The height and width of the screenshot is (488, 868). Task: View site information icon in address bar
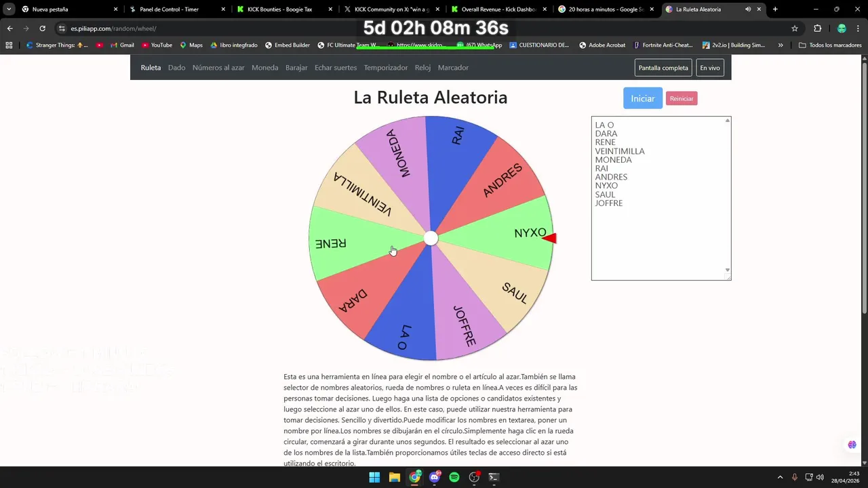tap(62, 28)
